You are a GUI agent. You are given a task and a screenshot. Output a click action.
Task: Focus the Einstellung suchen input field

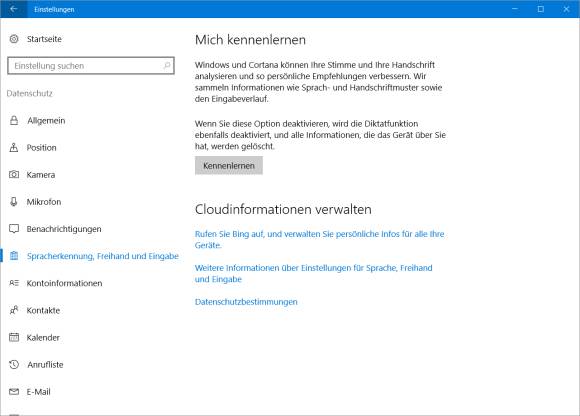click(x=91, y=65)
